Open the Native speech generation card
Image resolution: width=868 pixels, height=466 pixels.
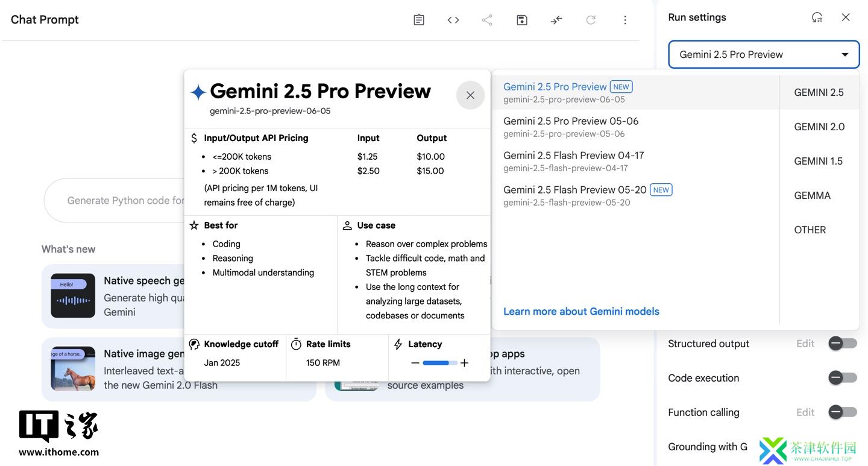tap(113, 296)
